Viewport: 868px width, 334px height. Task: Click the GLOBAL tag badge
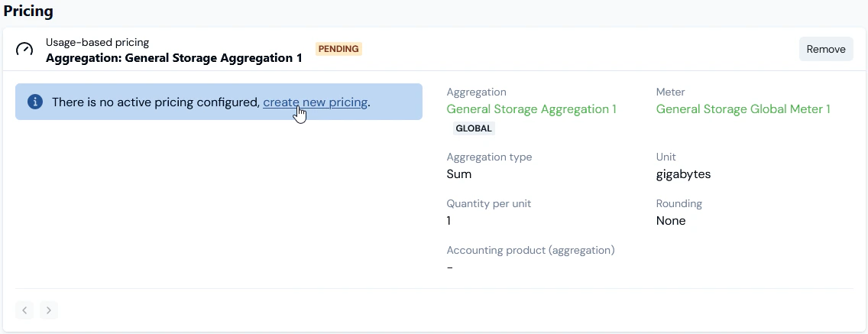click(x=474, y=128)
